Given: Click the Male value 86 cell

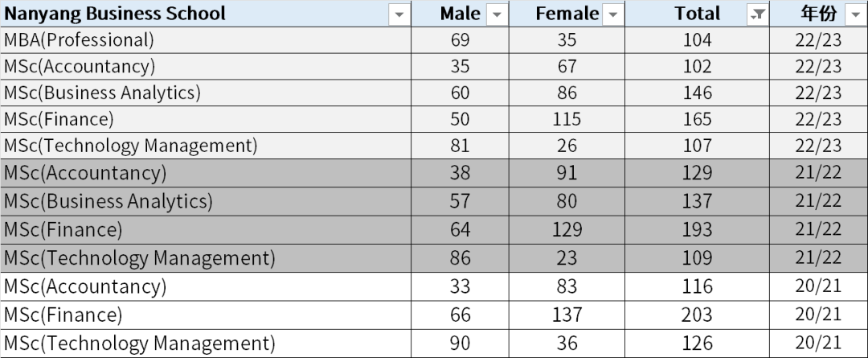Looking at the screenshot, I should coord(461,258).
